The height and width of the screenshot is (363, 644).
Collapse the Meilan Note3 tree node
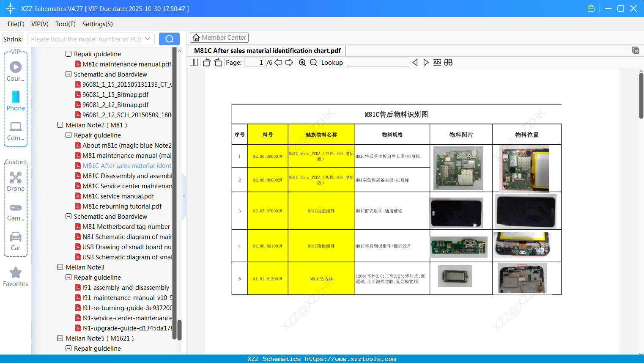pos(60,267)
